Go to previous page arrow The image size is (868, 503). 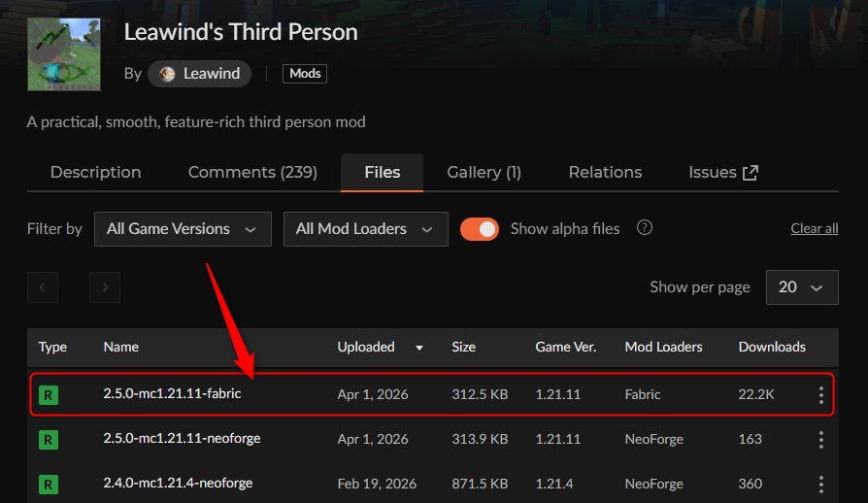tap(43, 287)
